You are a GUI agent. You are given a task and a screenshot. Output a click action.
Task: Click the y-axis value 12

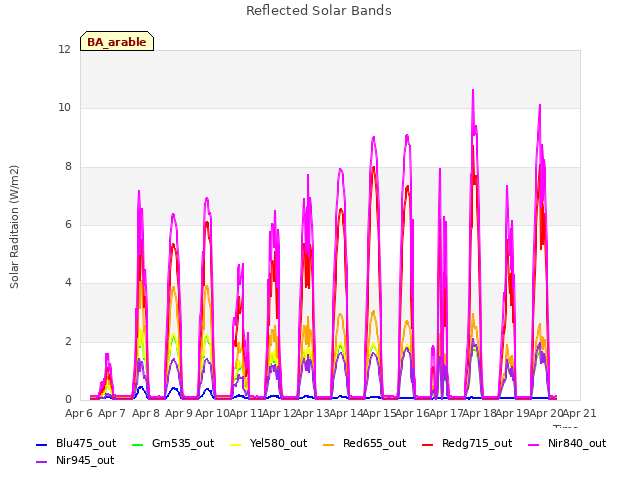[x=64, y=49]
